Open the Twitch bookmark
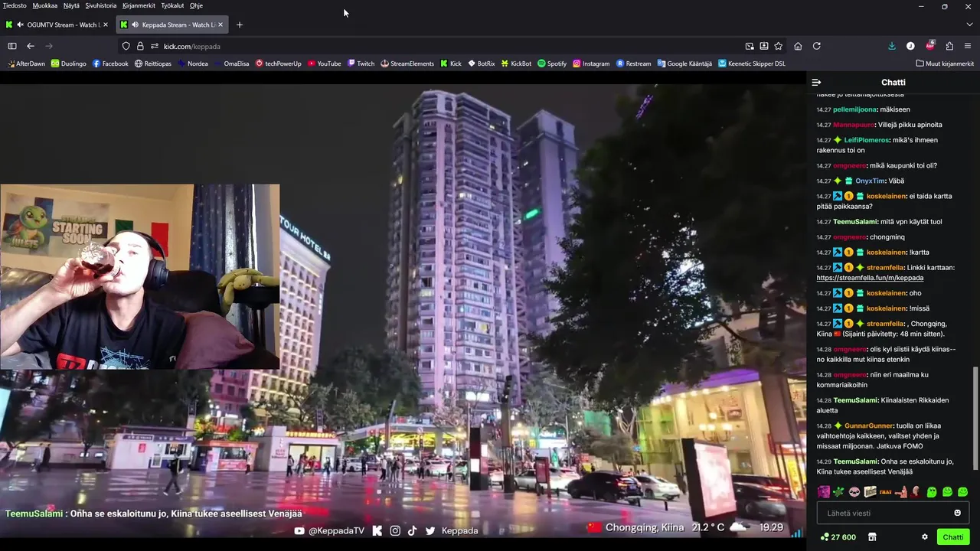The image size is (980, 551). tap(361, 64)
